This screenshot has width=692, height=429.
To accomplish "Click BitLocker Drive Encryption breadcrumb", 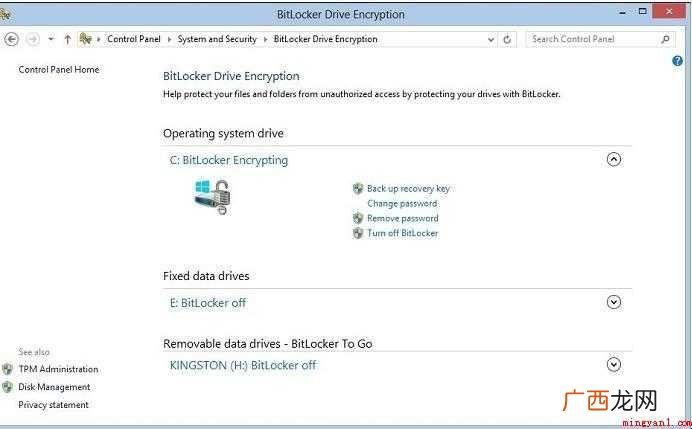I will (x=325, y=39).
